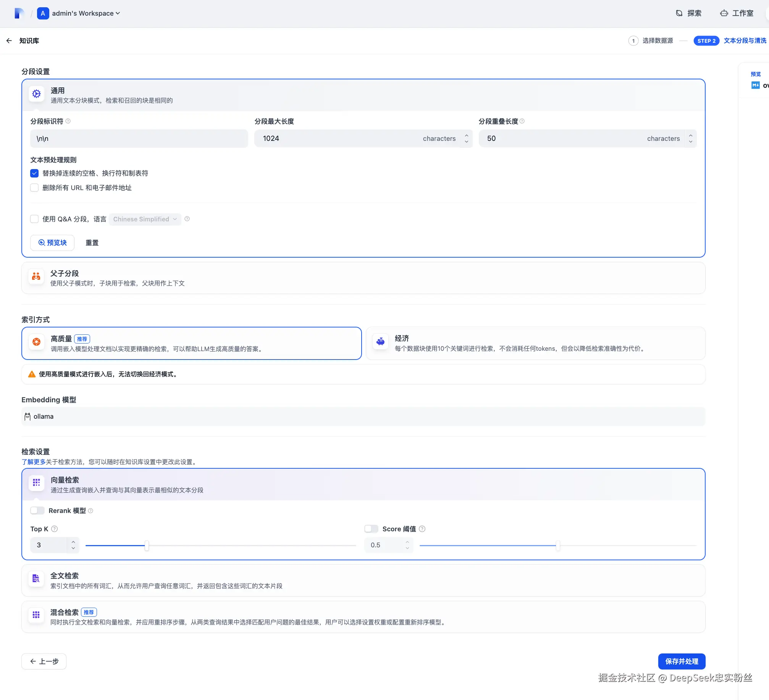Click the help icon next to Top K
The image size is (769, 700).
coord(55,529)
